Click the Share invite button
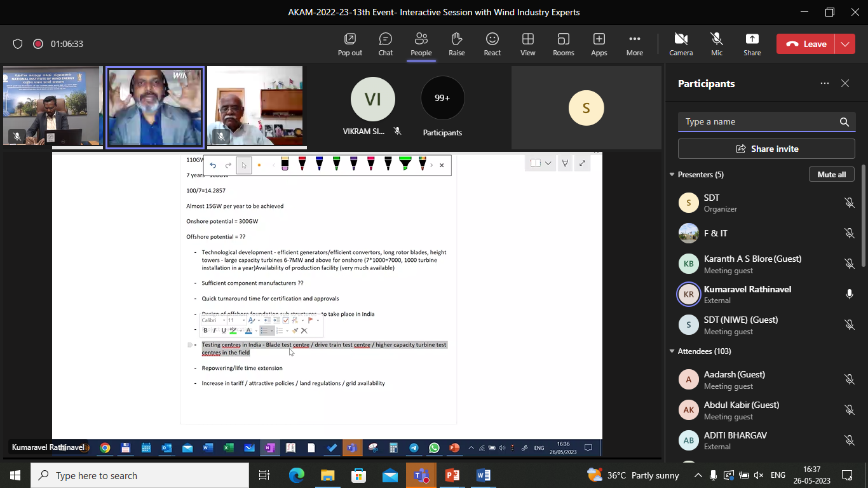 tap(766, 149)
